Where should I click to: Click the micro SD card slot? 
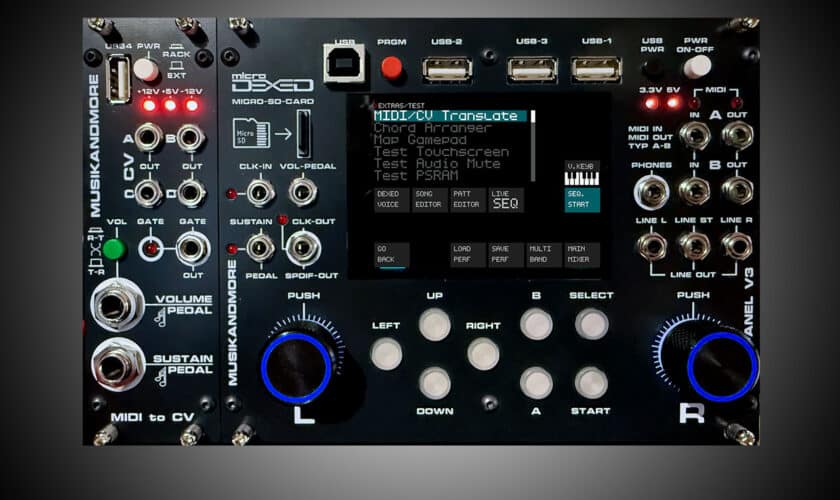coord(304,133)
